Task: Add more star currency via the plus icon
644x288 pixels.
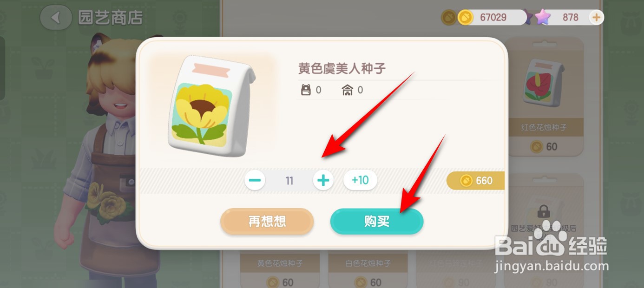Action: [x=596, y=18]
